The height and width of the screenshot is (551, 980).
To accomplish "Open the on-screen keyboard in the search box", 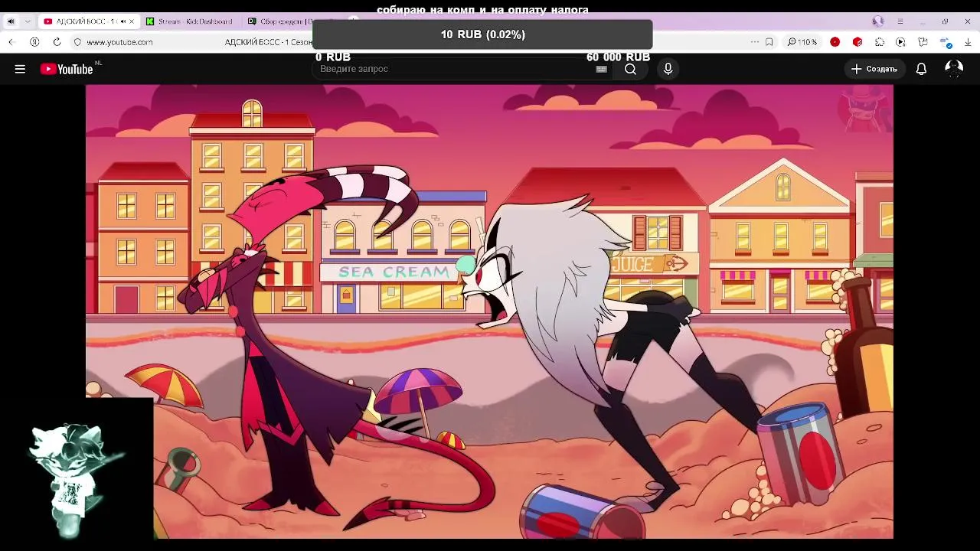I will coord(602,69).
